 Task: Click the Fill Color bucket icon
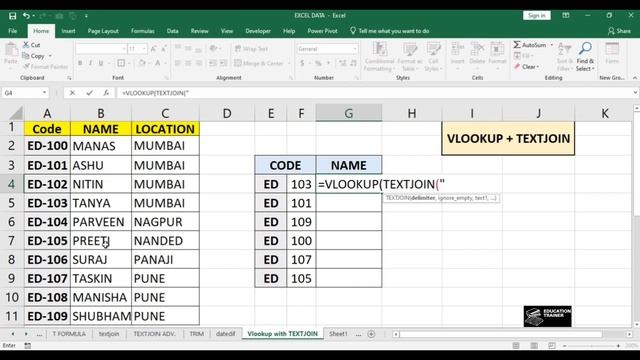142,63
